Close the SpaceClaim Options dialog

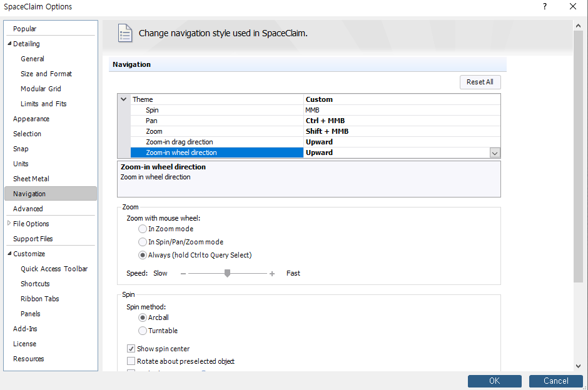coord(572,6)
